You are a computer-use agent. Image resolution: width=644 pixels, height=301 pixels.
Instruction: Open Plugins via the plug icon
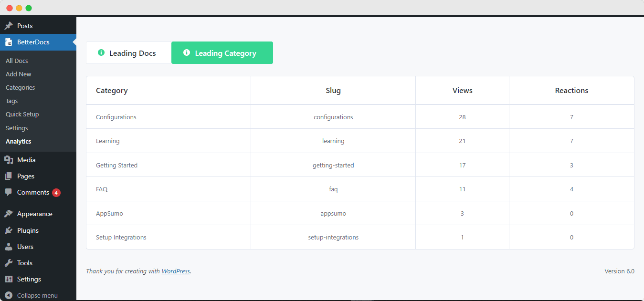point(8,230)
